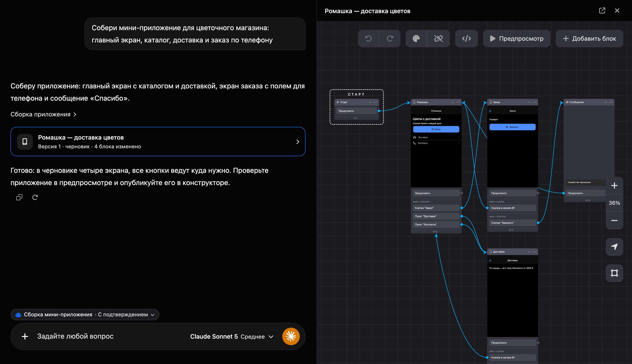
Task: Open the three-dots menu on Сообщение block
Action: [x=611, y=102]
